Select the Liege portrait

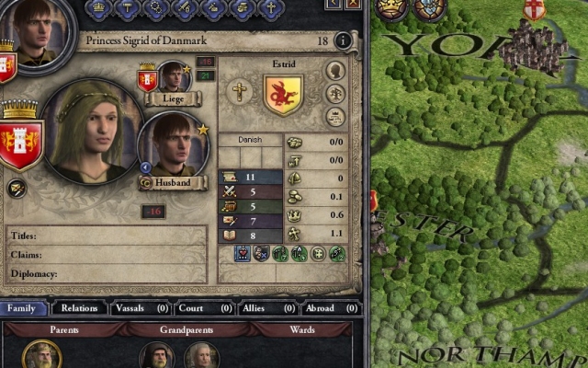tap(174, 76)
